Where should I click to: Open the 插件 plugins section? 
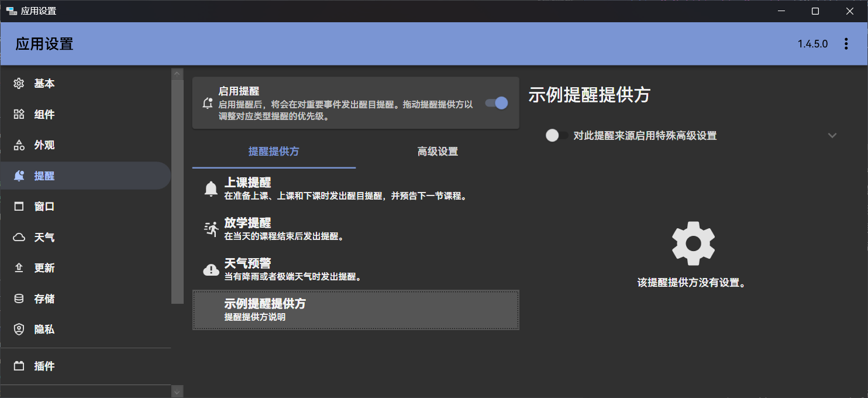coord(44,366)
